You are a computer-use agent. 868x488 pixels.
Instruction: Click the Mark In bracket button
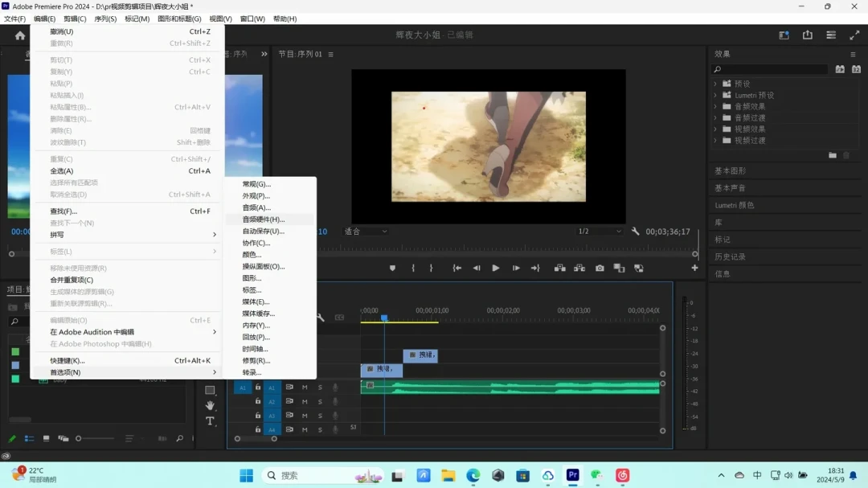point(413,268)
